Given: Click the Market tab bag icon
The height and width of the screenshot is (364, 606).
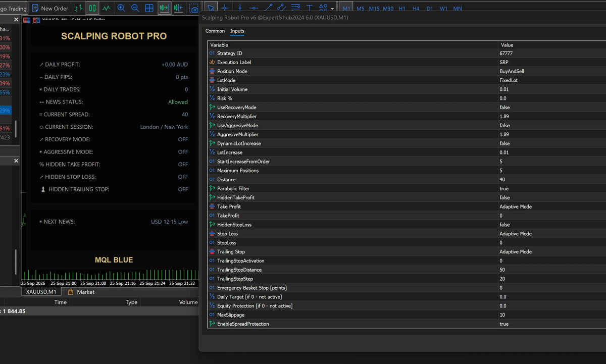Looking at the screenshot, I should pyautogui.click(x=71, y=292).
